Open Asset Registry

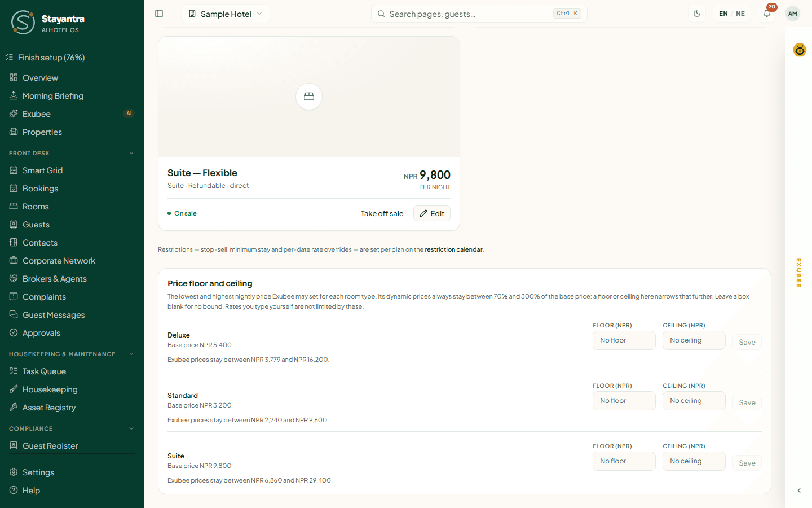point(72,408)
